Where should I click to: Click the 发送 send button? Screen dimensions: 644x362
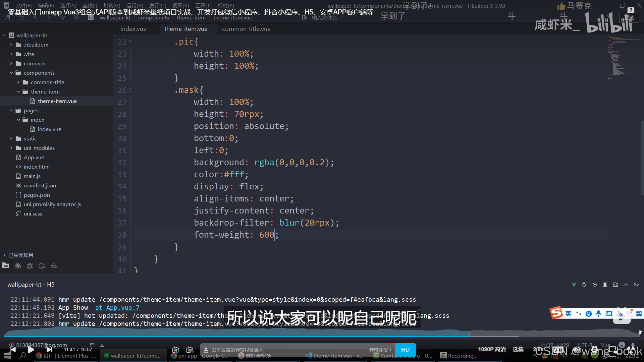(406, 350)
